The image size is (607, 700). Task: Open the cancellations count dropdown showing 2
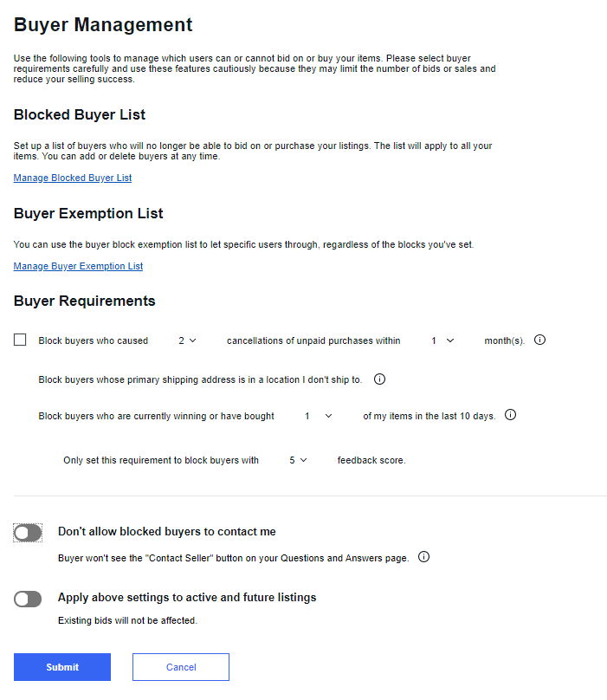tap(187, 340)
